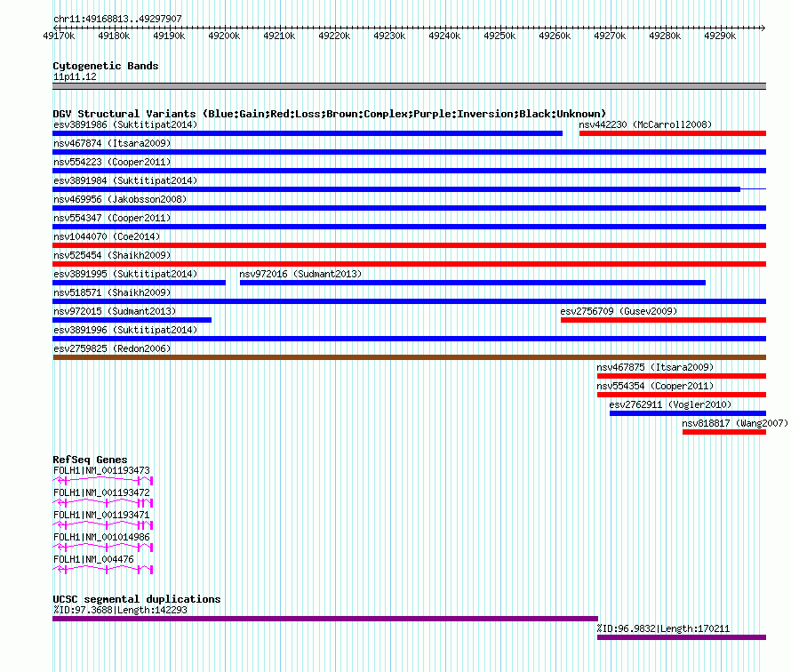Open esv3891996 (Suktitipat2014) variant label
Screen dimensions: 791x672
(x=125, y=330)
